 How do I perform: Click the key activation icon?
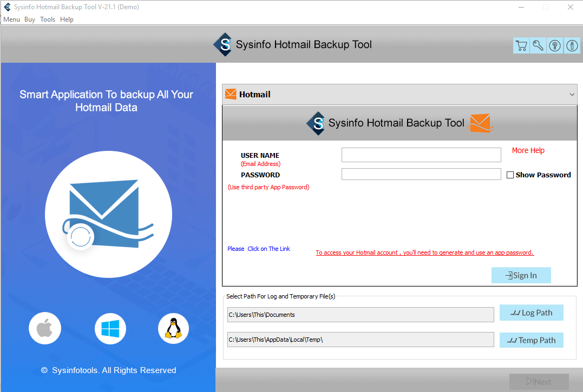(538, 45)
